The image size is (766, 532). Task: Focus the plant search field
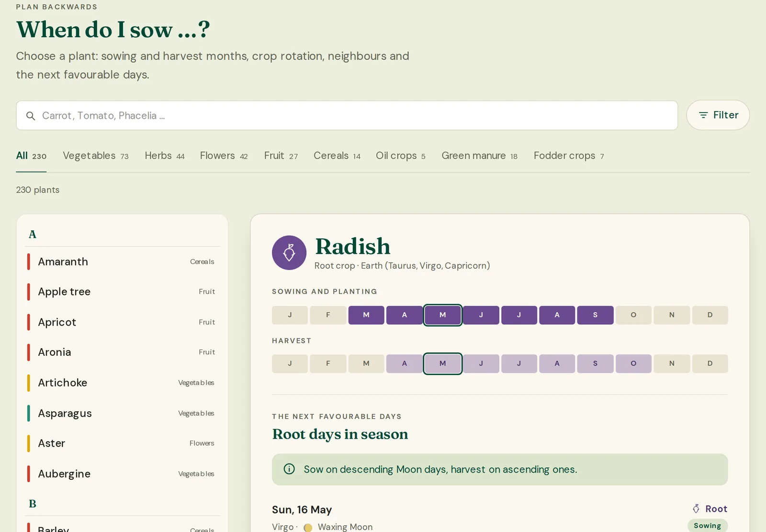347,115
